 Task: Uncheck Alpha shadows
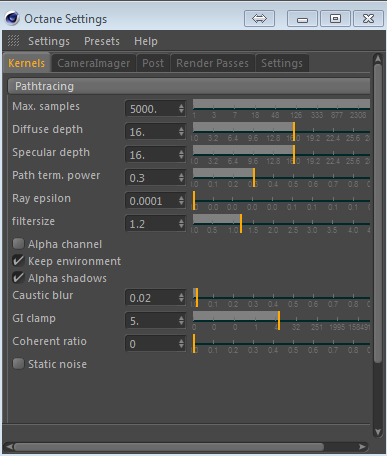[18, 278]
